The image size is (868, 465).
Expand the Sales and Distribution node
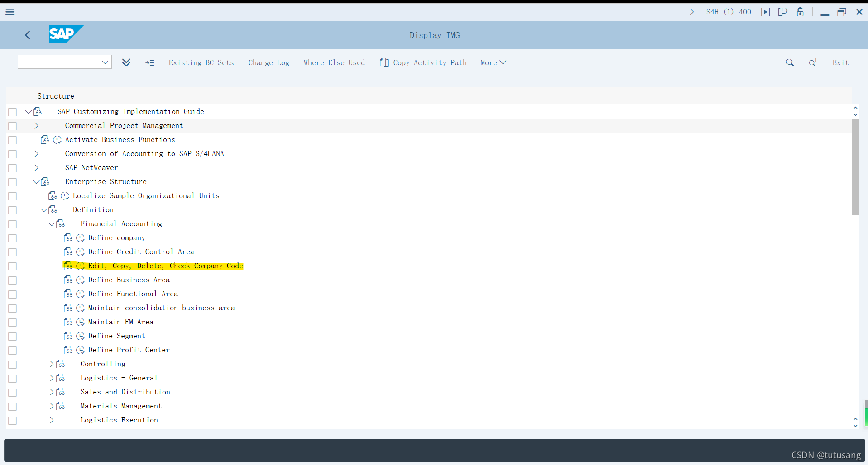pyautogui.click(x=52, y=392)
